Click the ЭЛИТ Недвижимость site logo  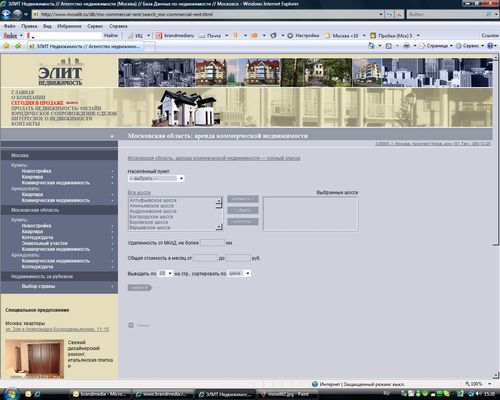(x=60, y=72)
